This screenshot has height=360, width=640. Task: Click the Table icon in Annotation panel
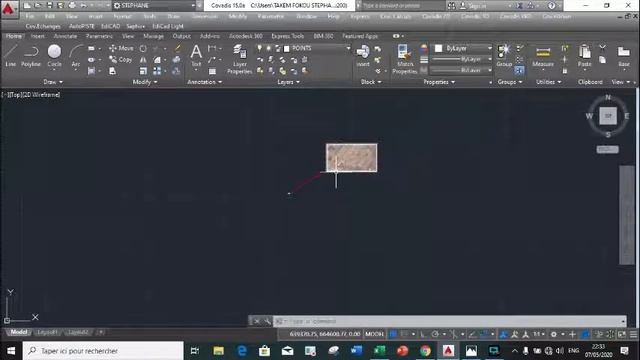point(212,71)
